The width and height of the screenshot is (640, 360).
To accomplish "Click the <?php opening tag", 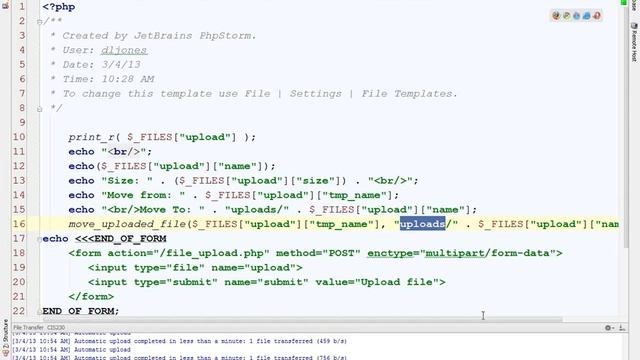I will (58, 7).
